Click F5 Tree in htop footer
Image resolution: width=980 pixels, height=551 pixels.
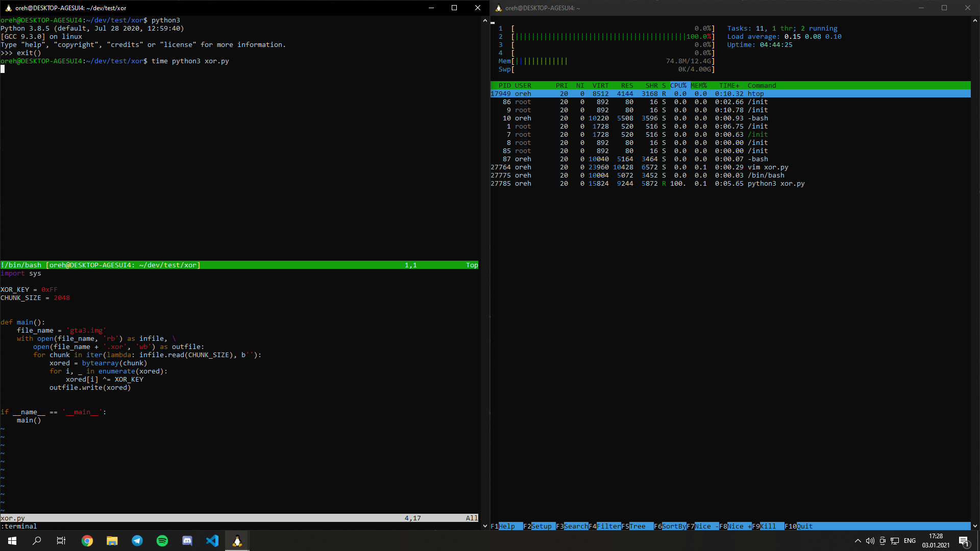pos(637,526)
